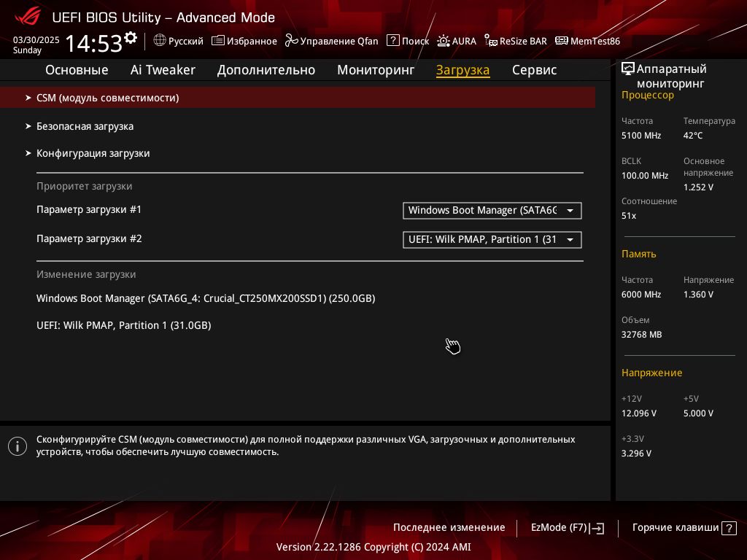Click CPU temperature value 42°C
The height and width of the screenshot is (560, 747).
[693, 136]
